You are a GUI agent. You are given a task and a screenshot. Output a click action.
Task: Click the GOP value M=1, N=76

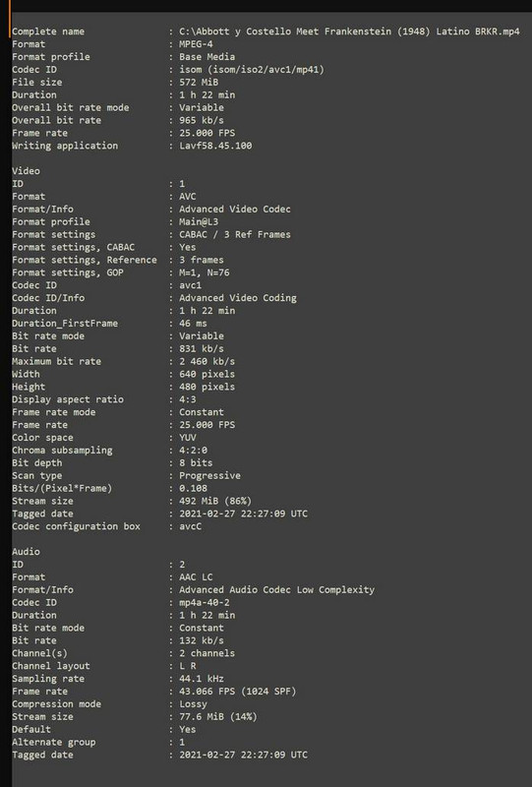point(205,272)
